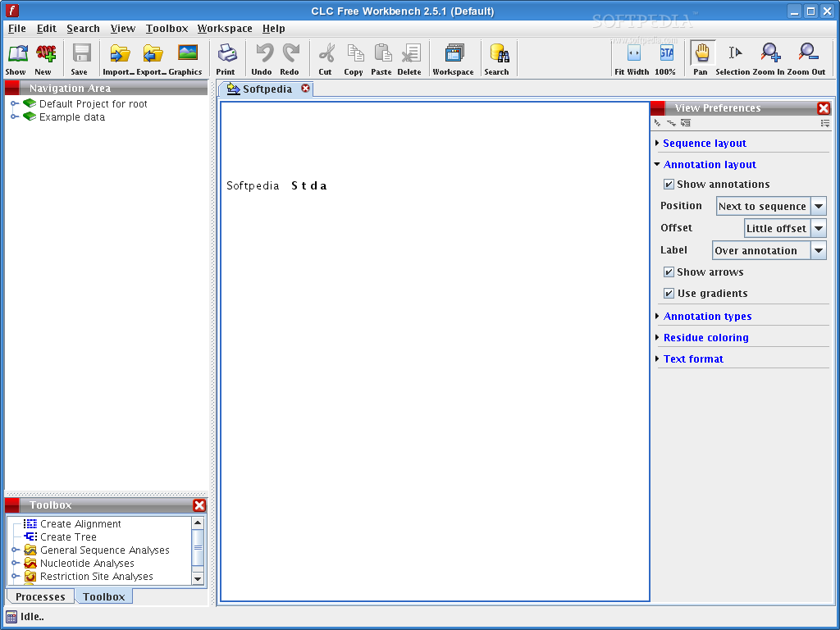Screen dimensions: 840x630
Task: Click the Save disk icon
Action: (81, 53)
